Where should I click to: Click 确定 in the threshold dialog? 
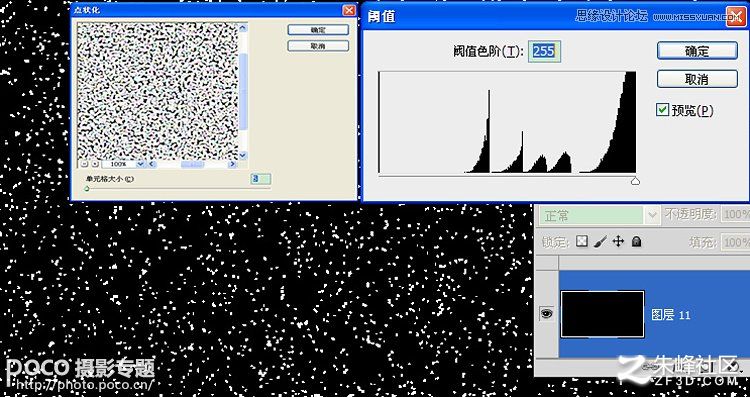[697, 51]
